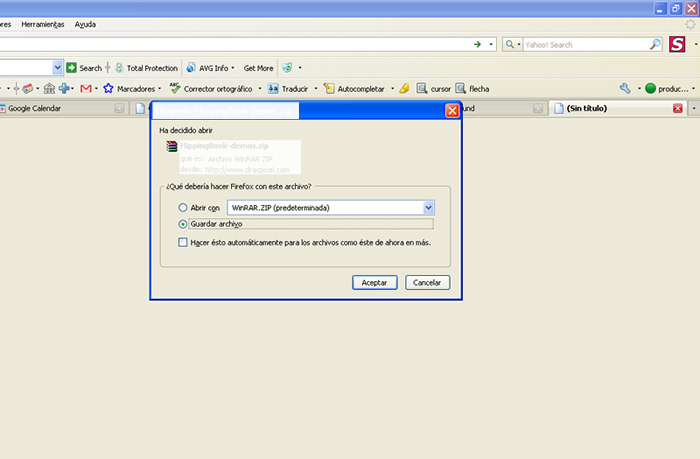Click the Cancelar button
This screenshot has height=459, width=700.
tap(427, 283)
